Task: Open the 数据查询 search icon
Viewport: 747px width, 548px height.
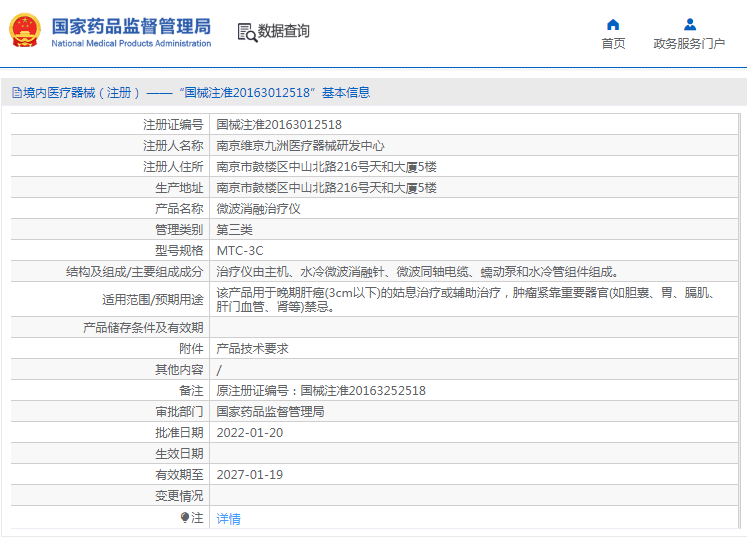Action: [x=247, y=32]
